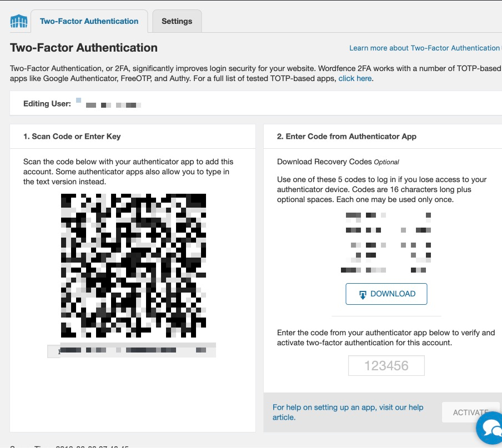Click the Wordfence logo icon
This screenshot has height=448, width=502.
click(x=19, y=22)
